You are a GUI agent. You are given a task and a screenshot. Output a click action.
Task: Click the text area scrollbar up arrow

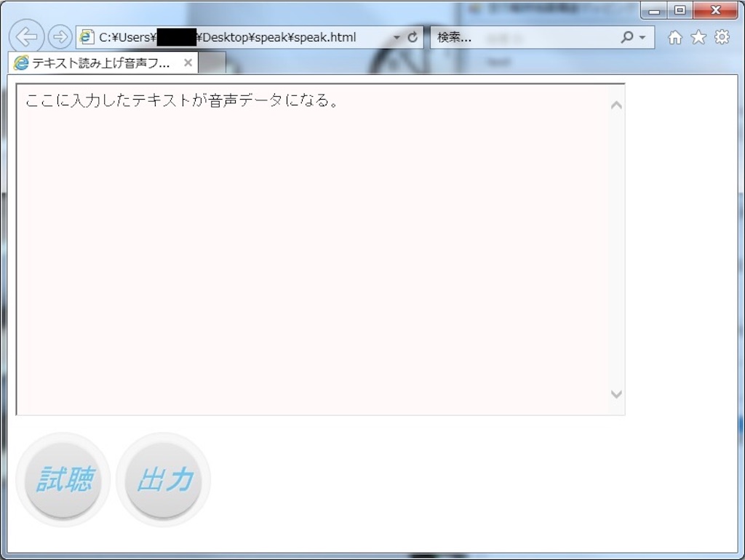point(616,105)
